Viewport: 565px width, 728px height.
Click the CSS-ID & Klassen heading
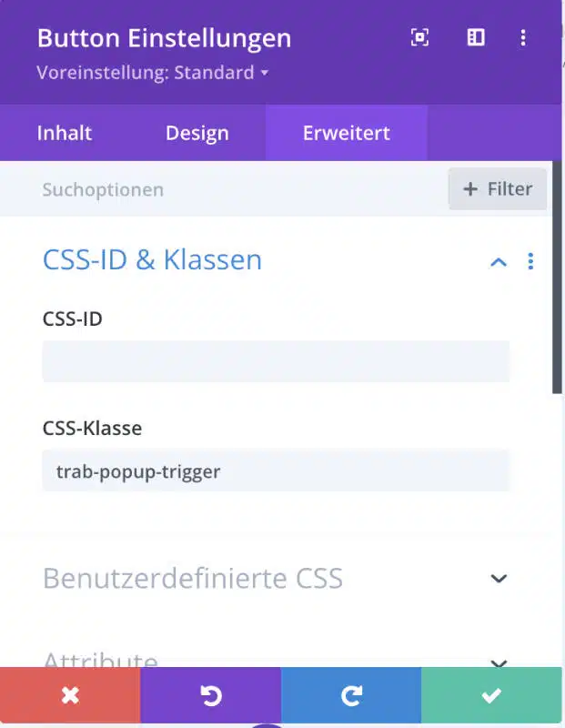pos(152,259)
